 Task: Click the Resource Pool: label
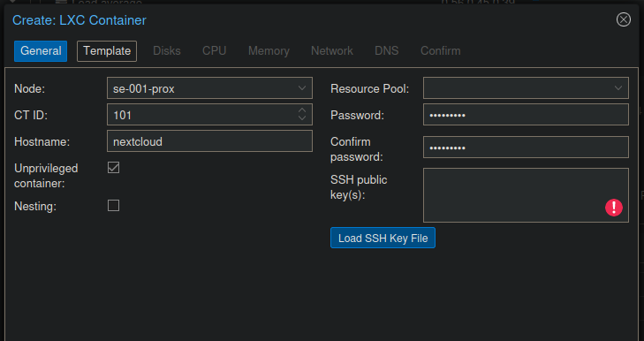(369, 88)
